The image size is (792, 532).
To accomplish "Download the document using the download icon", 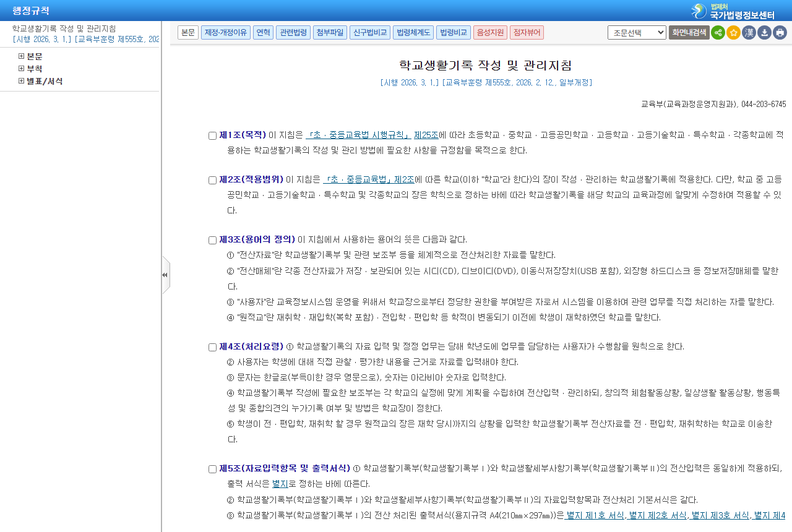I will (764, 33).
